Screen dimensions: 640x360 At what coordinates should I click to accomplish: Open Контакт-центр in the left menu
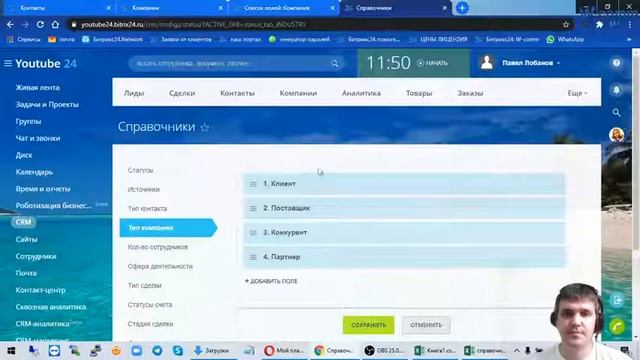pyautogui.click(x=40, y=290)
